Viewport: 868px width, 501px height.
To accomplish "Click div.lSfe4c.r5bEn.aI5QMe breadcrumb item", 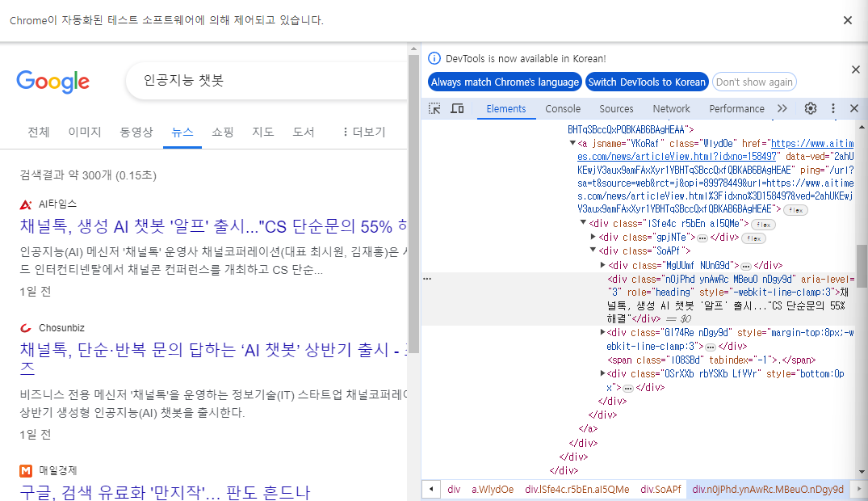I will pyautogui.click(x=577, y=490).
